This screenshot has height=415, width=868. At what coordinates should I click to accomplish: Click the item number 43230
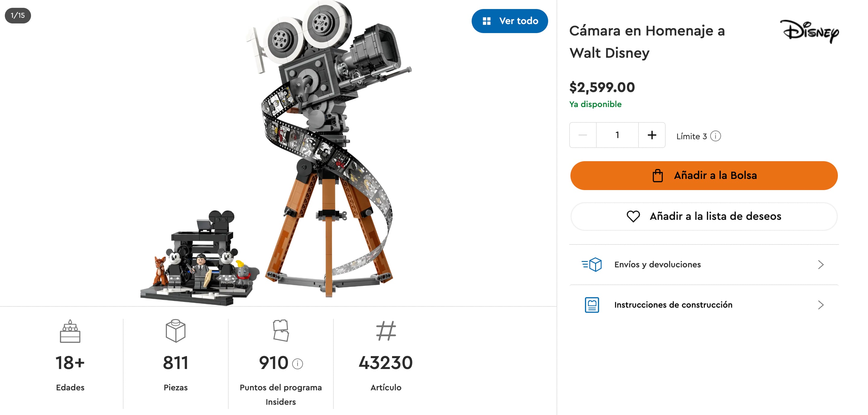click(x=386, y=363)
